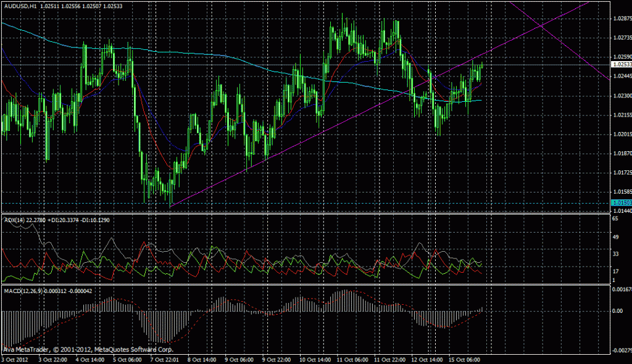Image resolution: width=632 pixels, height=364 pixels.
Task: Click the Ava MetaTrader copyright text
Action: click(71, 349)
